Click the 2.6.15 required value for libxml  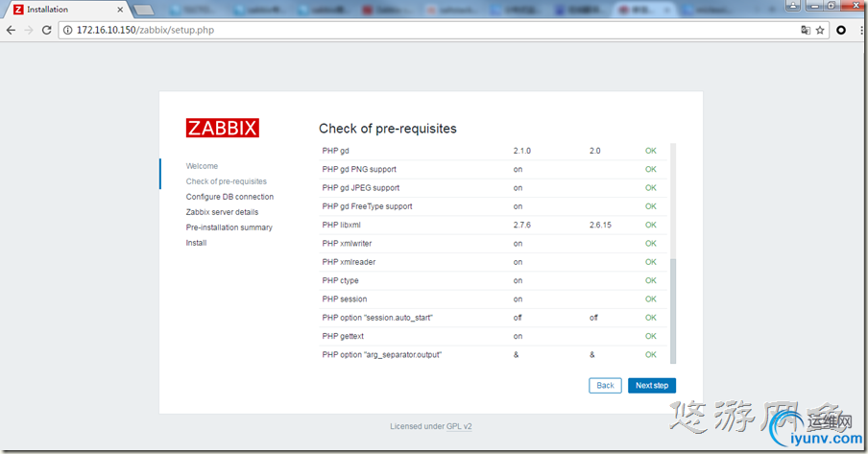tap(600, 225)
